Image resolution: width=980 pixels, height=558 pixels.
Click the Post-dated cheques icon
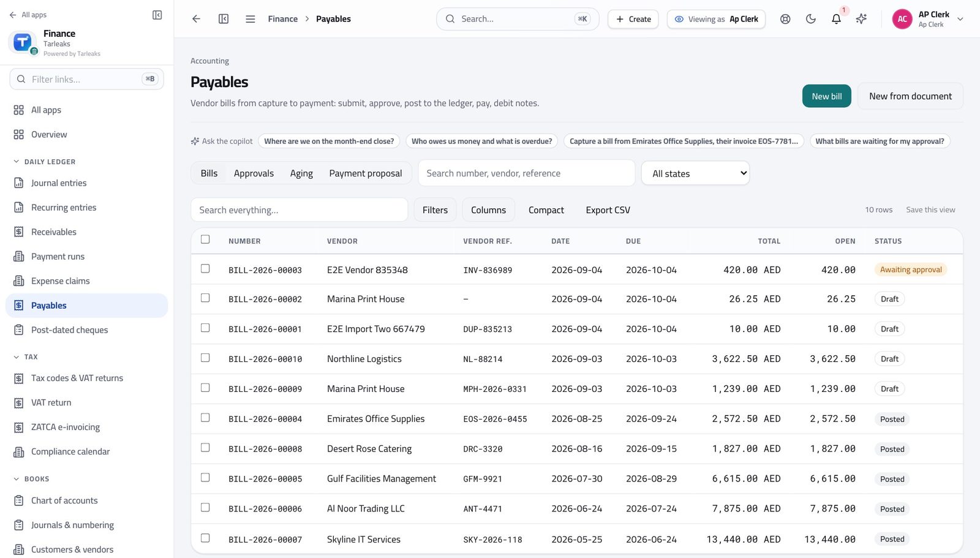pyautogui.click(x=19, y=330)
